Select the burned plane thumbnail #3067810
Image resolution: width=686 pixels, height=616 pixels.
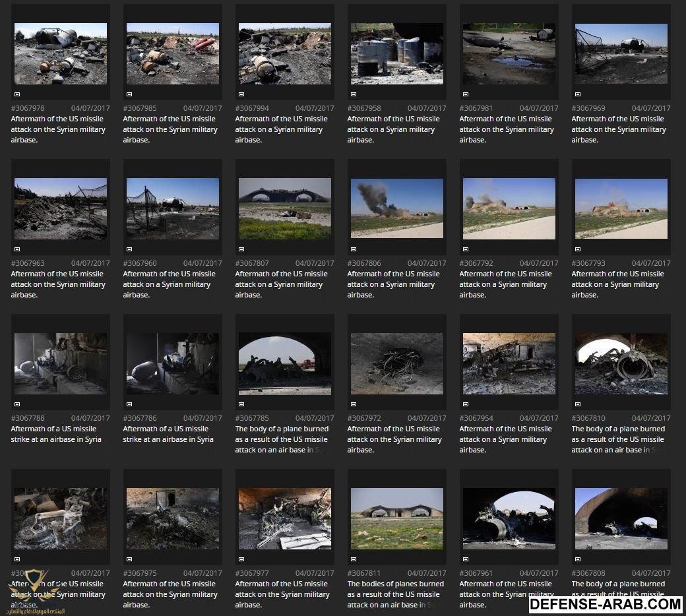pyautogui.click(x=621, y=363)
